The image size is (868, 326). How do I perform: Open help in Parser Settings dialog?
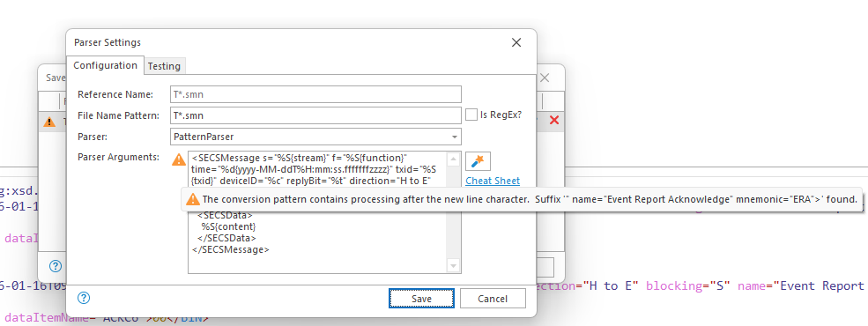pyautogui.click(x=84, y=298)
